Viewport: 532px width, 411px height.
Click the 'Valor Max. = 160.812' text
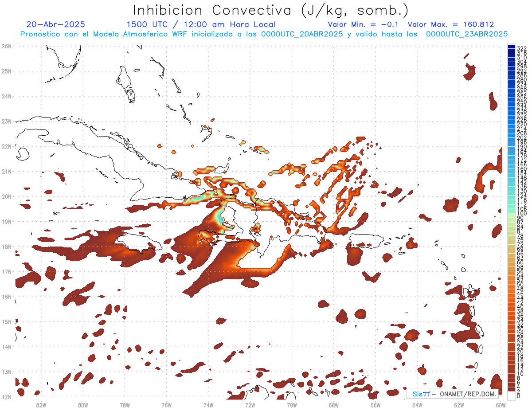point(451,24)
